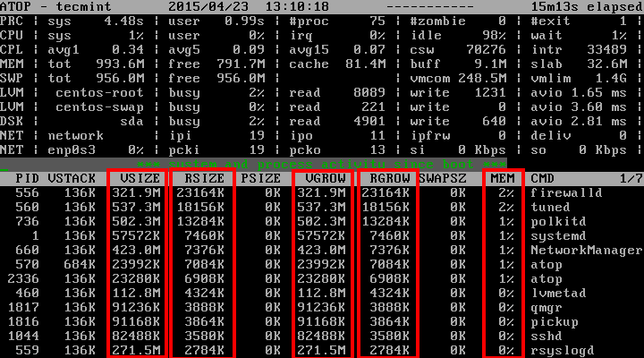Click the SWAPSZ column header
Viewport: 644px width, 358px height.
tap(445, 179)
